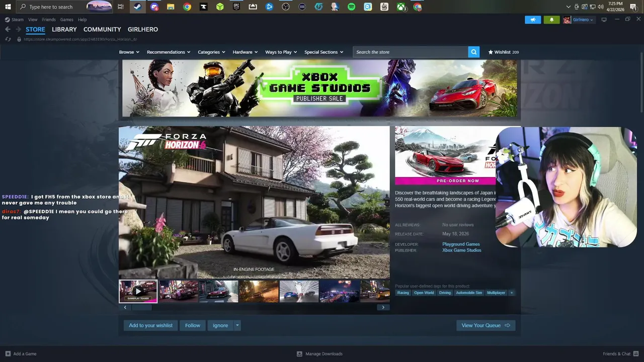The height and width of the screenshot is (362, 644).
Task: Select the pink street car screenshot thumbnail
Action: [179, 291]
